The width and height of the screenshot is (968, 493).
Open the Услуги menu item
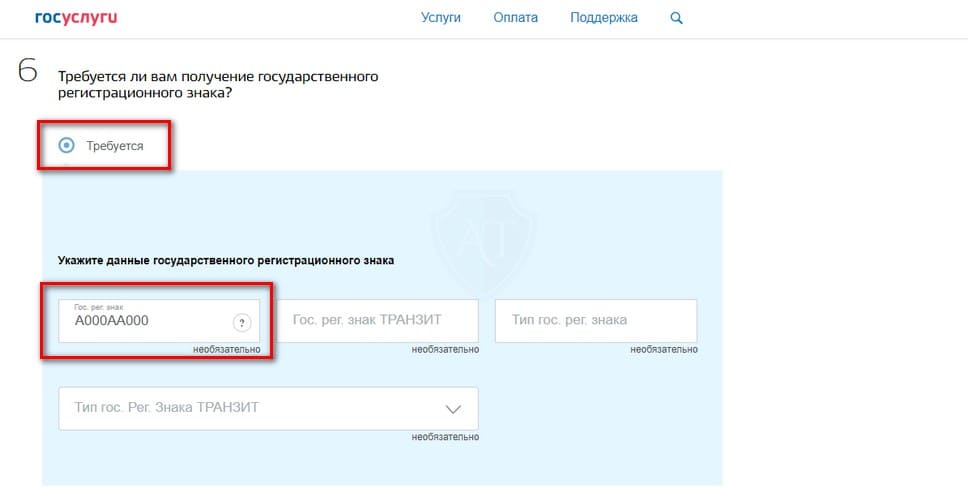point(442,18)
